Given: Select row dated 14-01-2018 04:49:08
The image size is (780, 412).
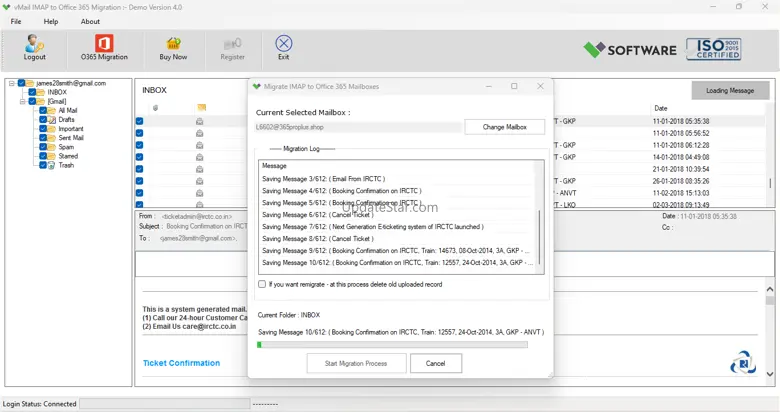Looking at the screenshot, I should click(681, 157).
